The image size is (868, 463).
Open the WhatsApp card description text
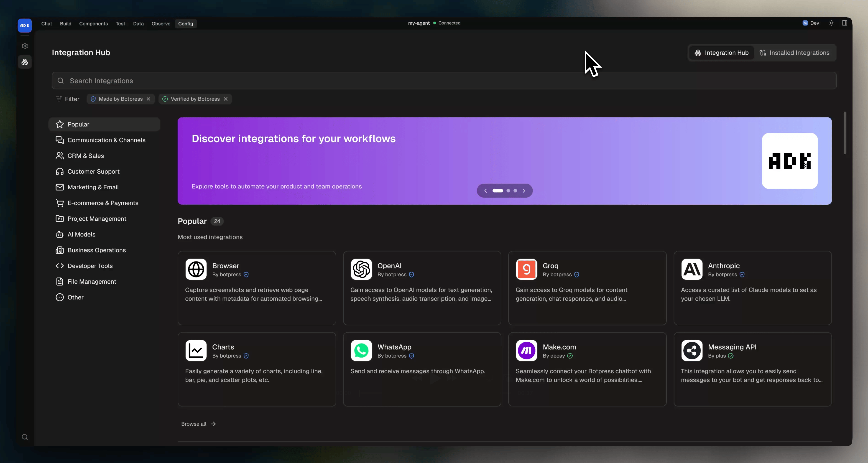point(418,371)
